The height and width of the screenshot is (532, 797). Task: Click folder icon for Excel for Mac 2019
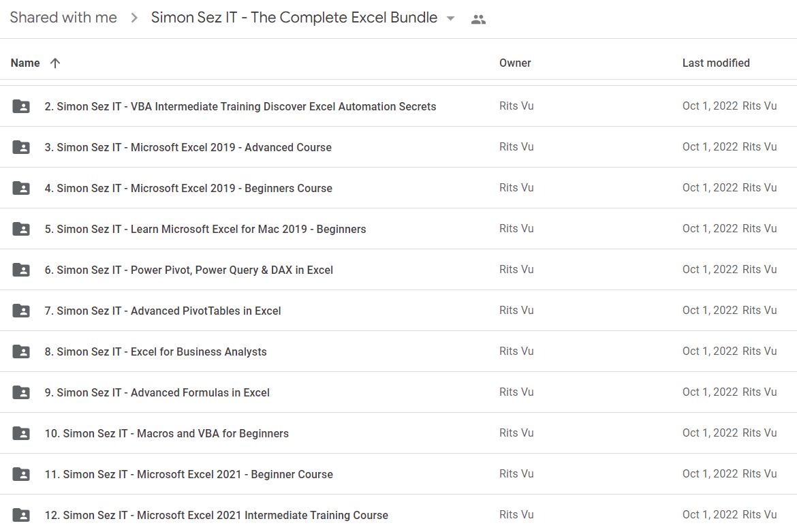pyautogui.click(x=21, y=229)
